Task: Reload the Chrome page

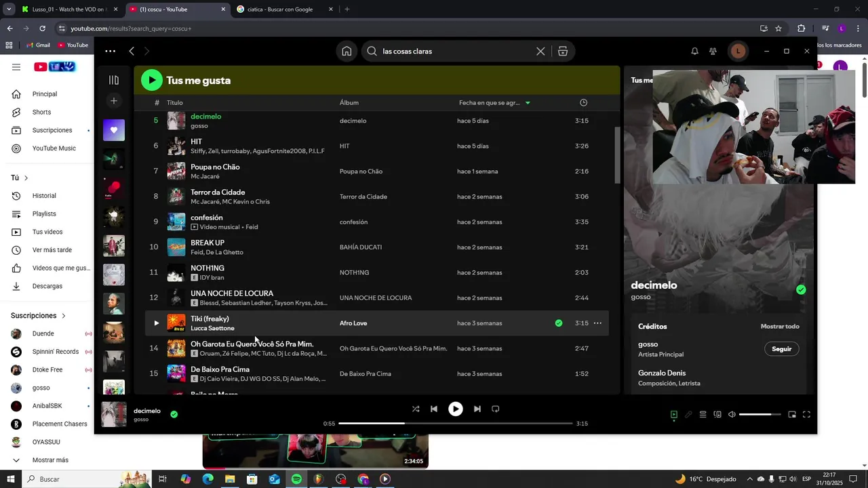Action: click(42, 28)
